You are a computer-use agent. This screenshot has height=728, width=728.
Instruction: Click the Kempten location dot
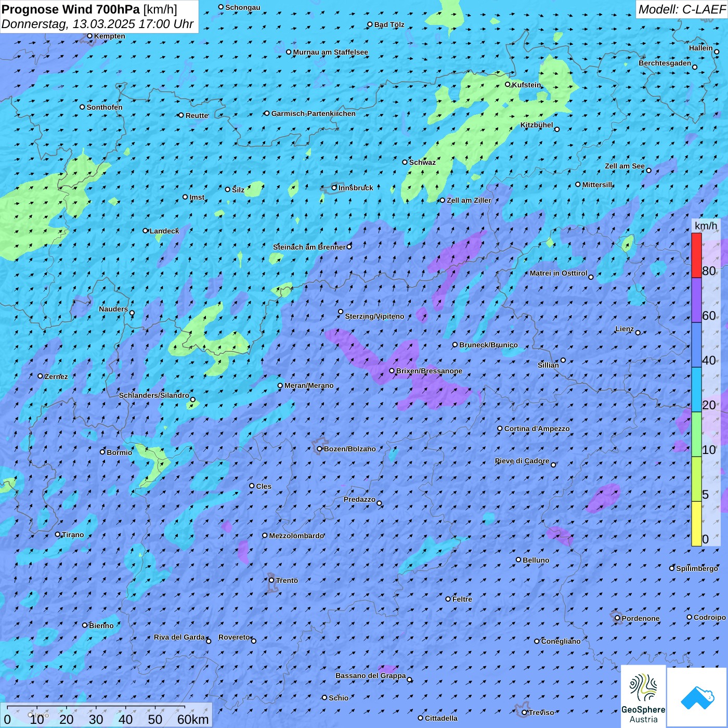pyautogui.click(x=89, y=36)
